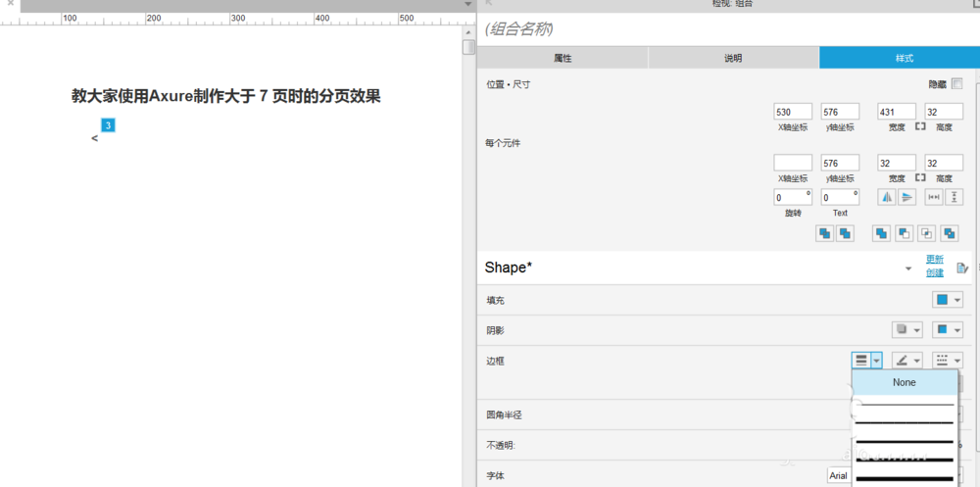Close the border width dropdown arrow
Viewport: 980px width, 487px height.
877,360
